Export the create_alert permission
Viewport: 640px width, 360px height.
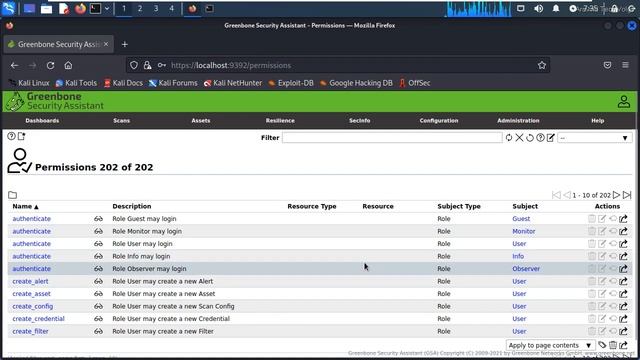pos(623,281)
